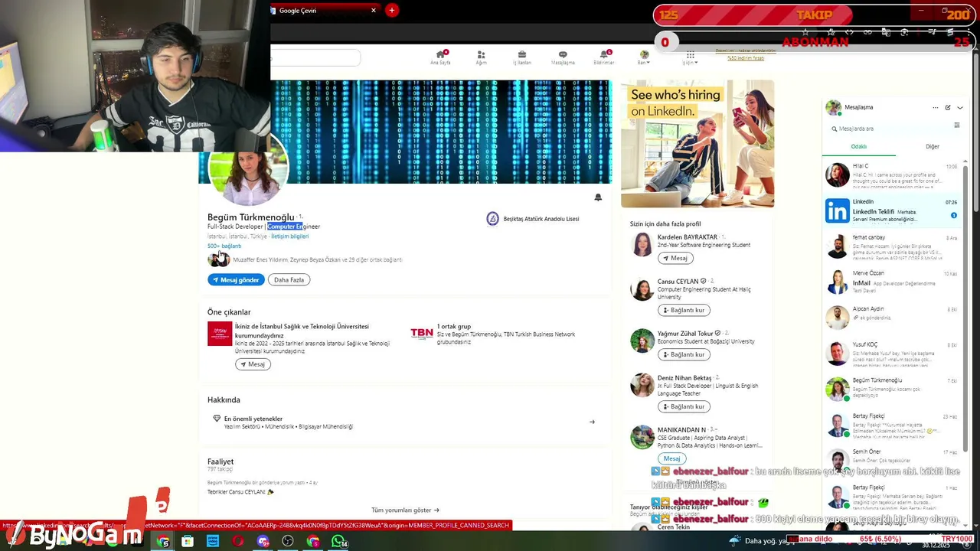980x551 pixels.
Task: Open the Ağım network icon
Action: 481,57
